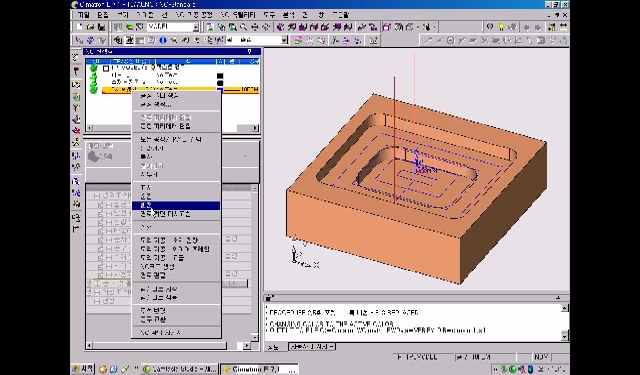Choose the highlighted blue context menu entry
Image resolution: width=640 pixels, height=375 pixels.
tap(176, 205)
